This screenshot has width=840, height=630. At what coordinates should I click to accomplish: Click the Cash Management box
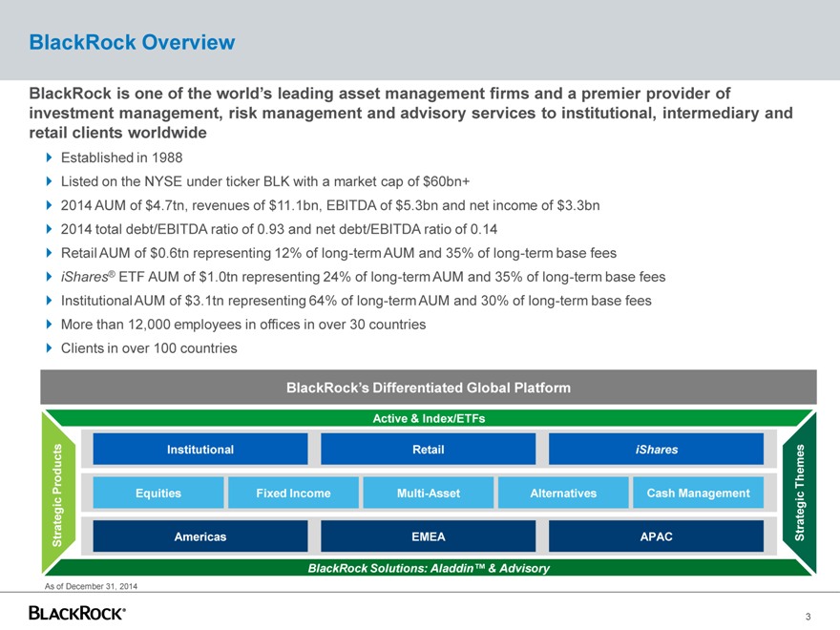[x=698, y=493]
